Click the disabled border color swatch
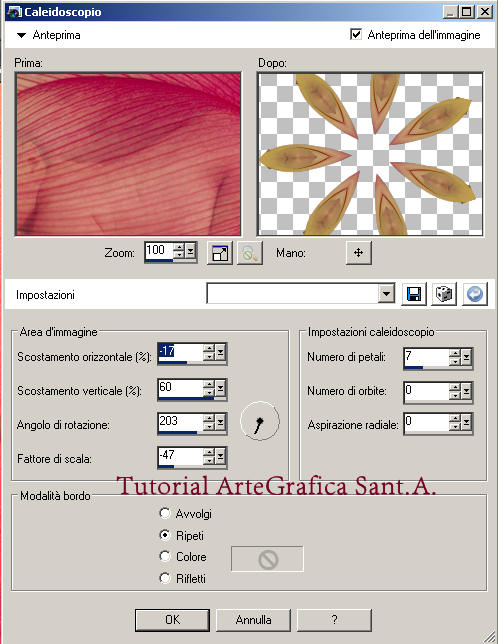 tap(267, 559)
